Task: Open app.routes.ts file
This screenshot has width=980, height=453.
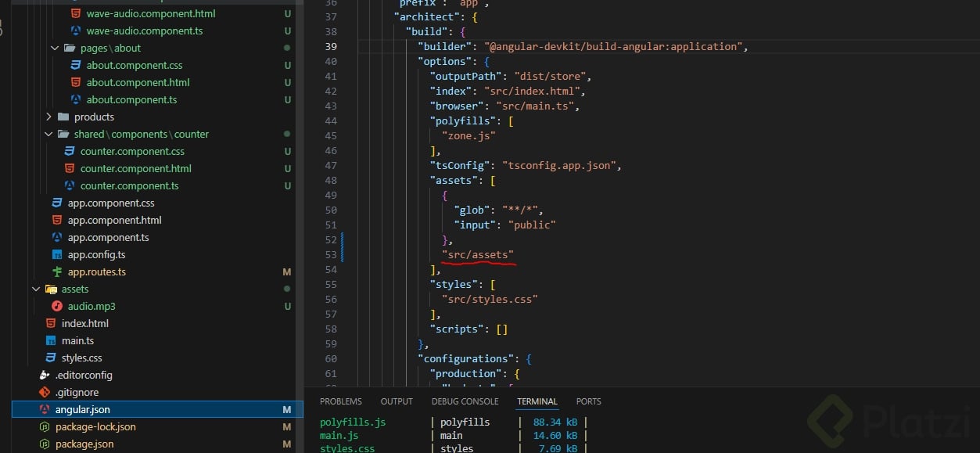Action: tap(96, 271)
